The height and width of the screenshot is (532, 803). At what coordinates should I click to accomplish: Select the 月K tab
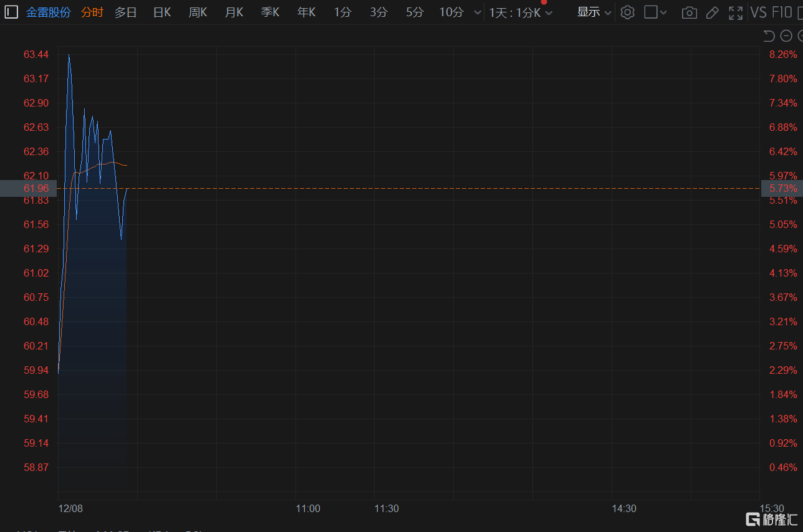click(x=234, y=12)
